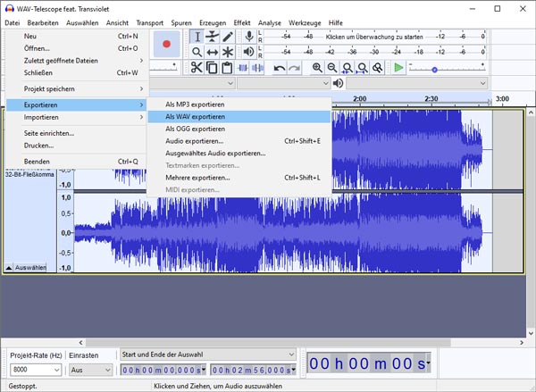536x392 pixels.
Task: Select the Selection (I-beam) tool
Action: (x=197, y=37)
